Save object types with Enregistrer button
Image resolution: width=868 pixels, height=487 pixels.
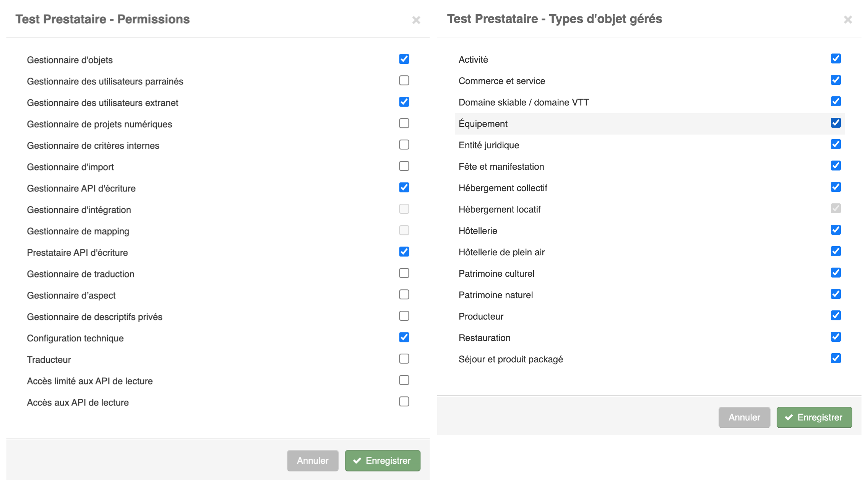point(814,417)
